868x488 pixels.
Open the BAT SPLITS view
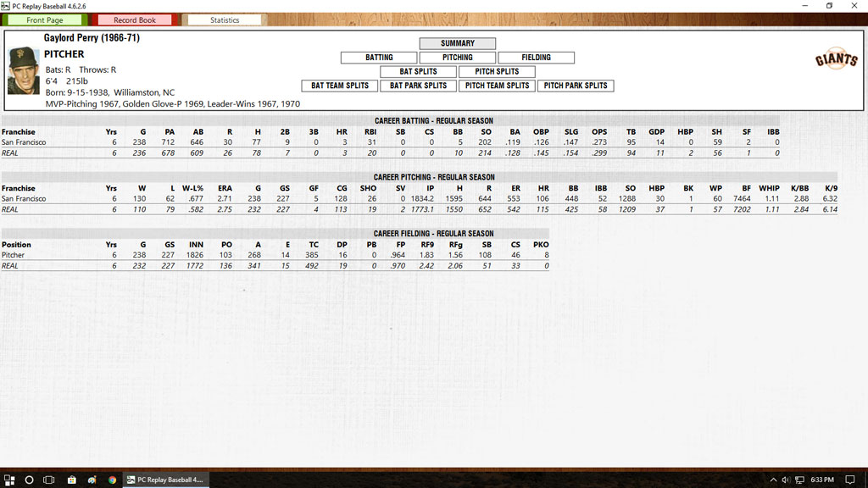tap(417, 71)
